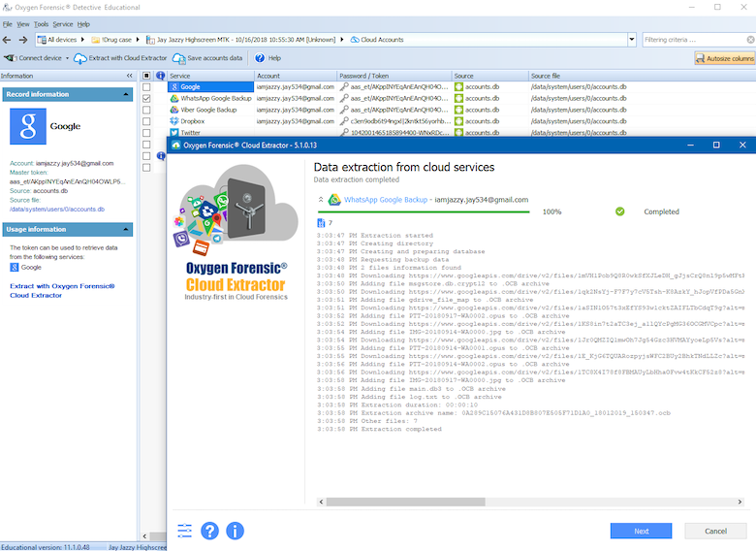
Task: Select the Twitter row icon
Action: pos(174,133)
